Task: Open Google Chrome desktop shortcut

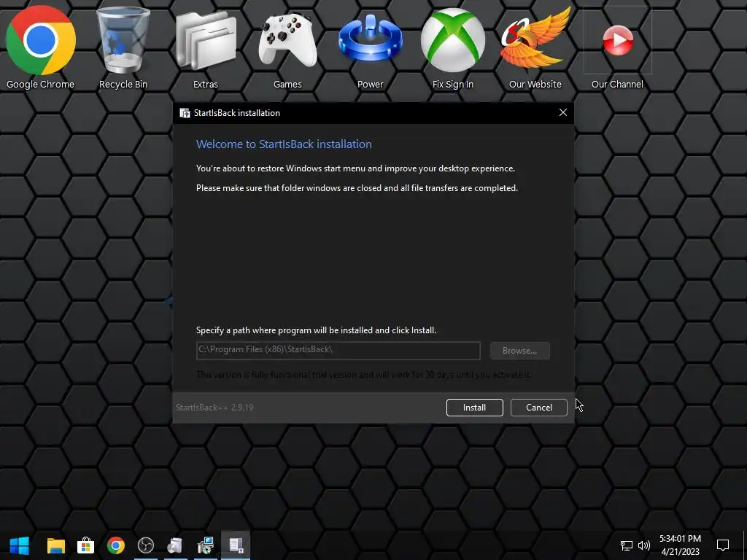Action: 41,47
